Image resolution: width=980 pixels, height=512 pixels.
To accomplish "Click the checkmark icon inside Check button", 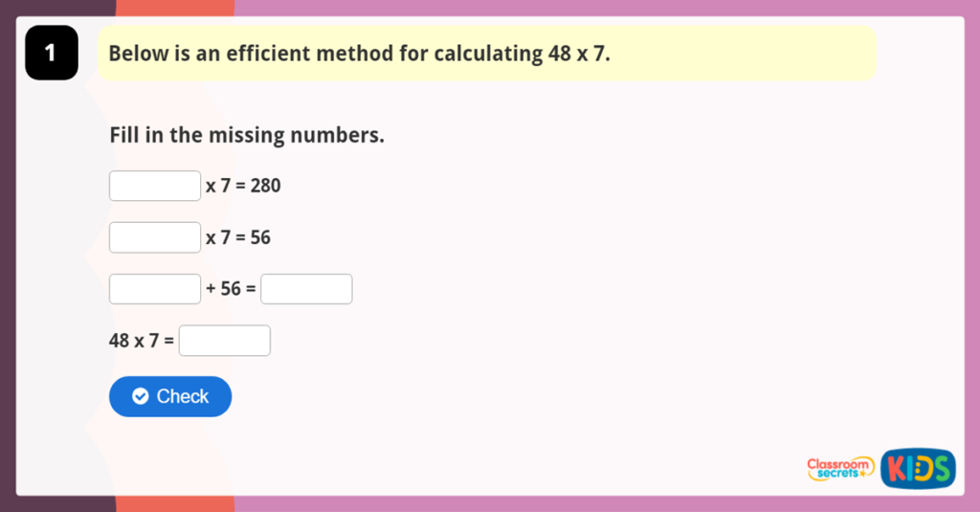I will point(141,396).
